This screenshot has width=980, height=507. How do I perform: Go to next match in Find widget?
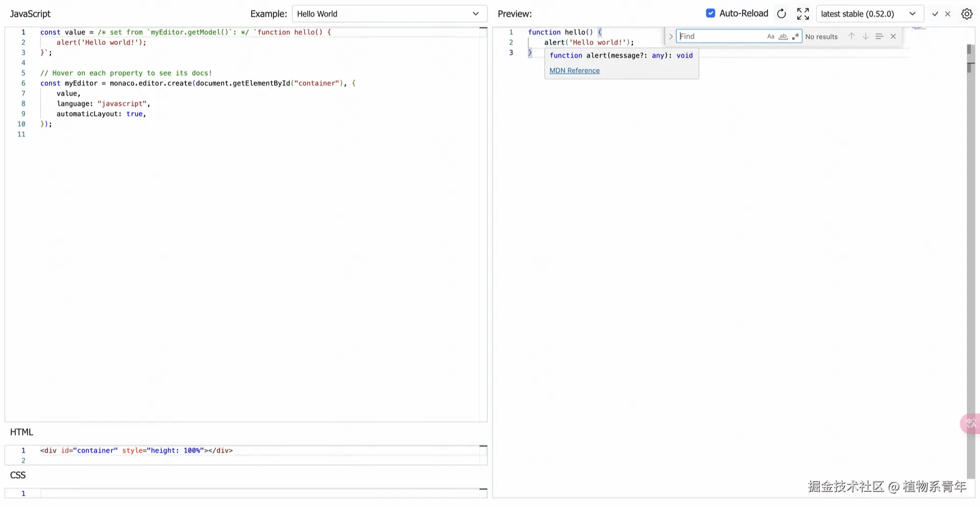(x=866, y=36)
